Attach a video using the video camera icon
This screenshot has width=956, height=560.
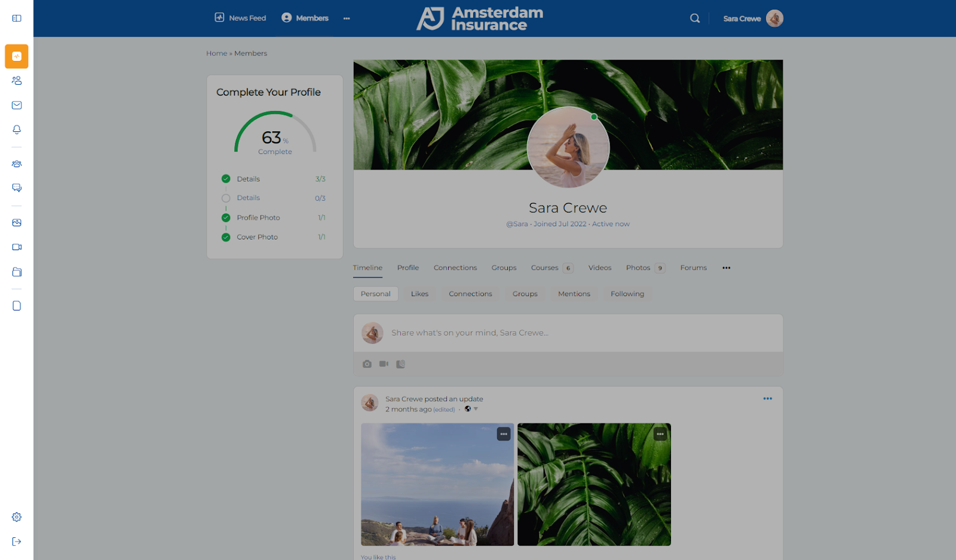click(384, 364)
